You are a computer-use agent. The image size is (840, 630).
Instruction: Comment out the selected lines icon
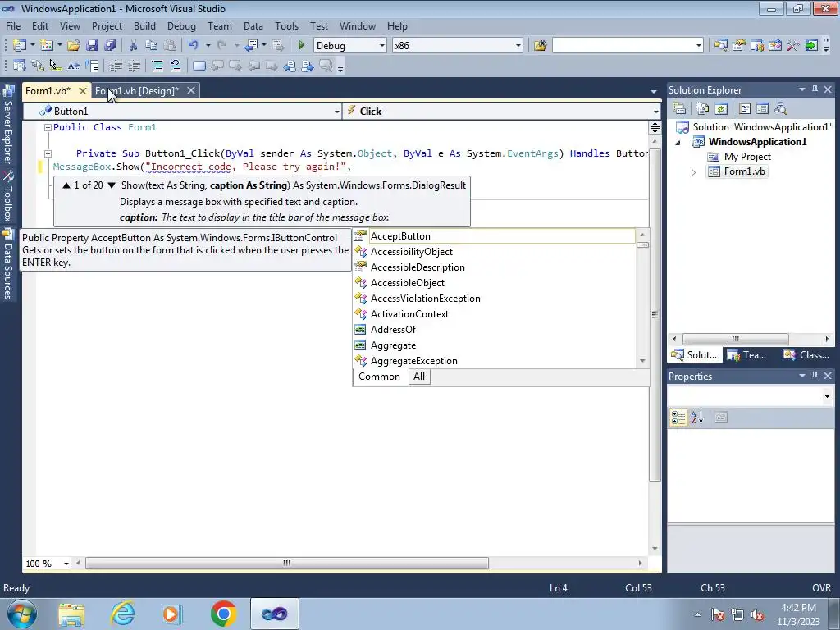point(157,66)
